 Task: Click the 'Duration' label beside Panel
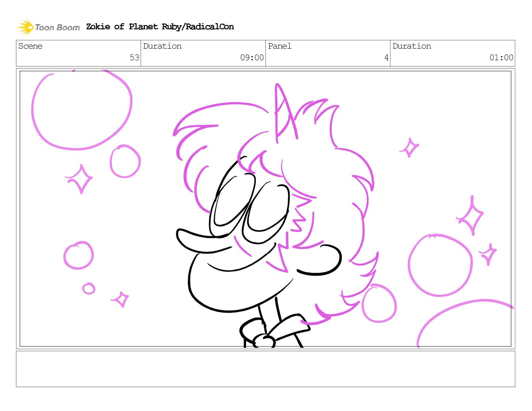click(x=412, y=46)
